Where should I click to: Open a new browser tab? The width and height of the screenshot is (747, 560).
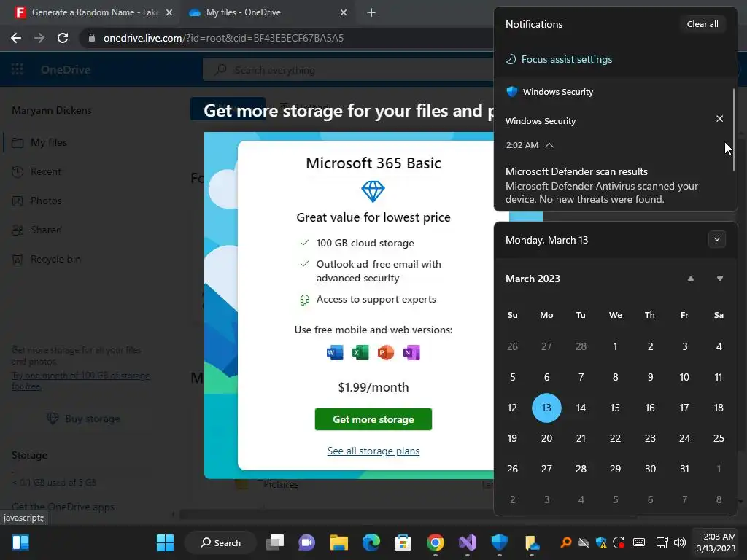pyautogui.click(x=371, y=12)
